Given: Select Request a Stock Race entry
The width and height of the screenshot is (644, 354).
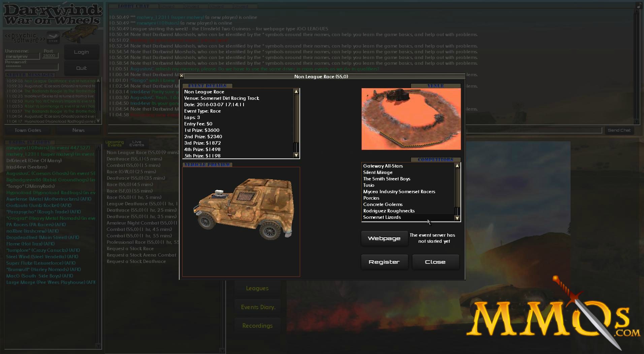Looking at the screenshot, I should (130, 248).
